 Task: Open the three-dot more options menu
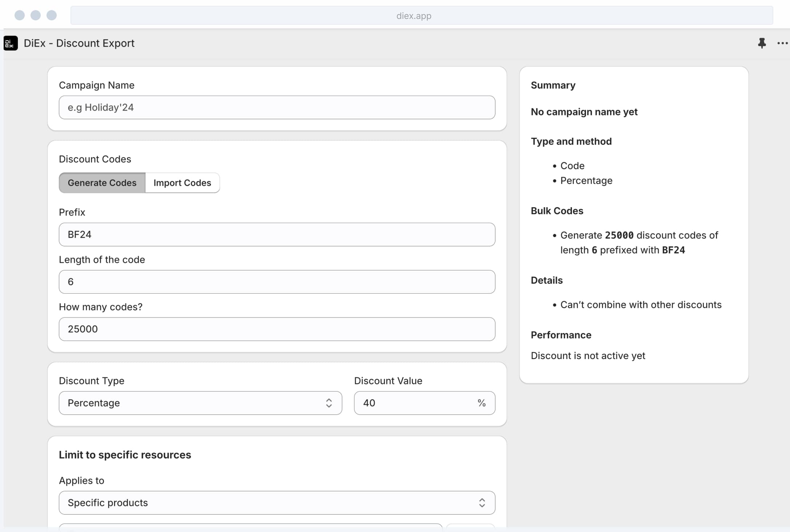tap(782, 43)
